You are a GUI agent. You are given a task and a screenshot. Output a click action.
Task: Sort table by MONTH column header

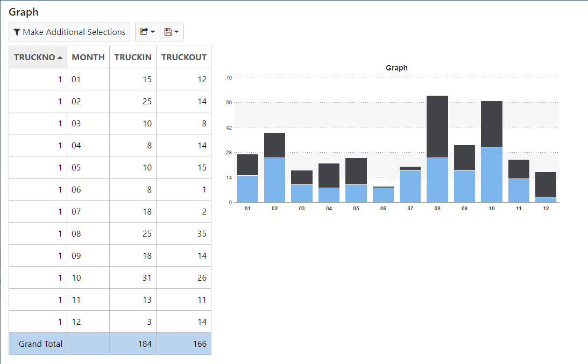pyautogui.click(x=88, y=57)
